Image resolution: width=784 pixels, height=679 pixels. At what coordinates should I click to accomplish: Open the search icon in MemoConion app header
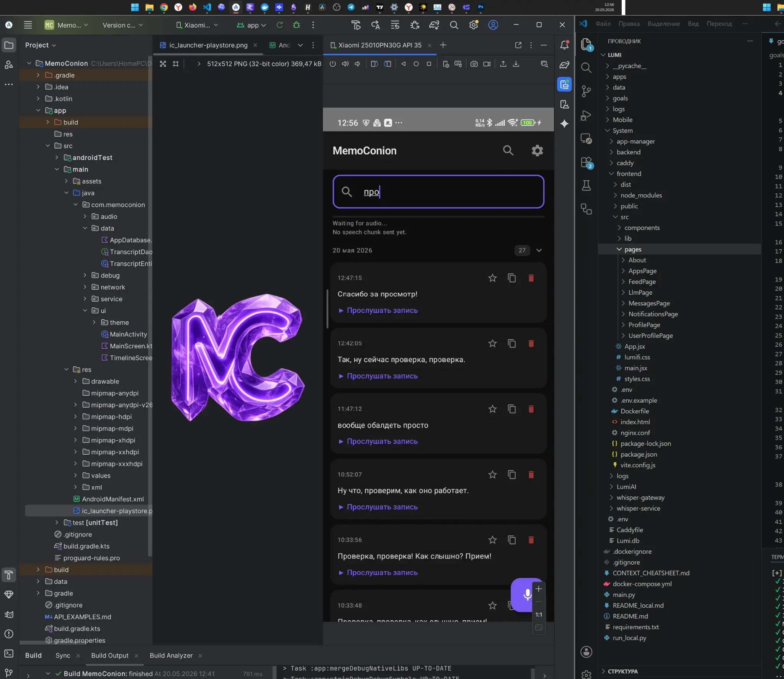coord(508,150)
